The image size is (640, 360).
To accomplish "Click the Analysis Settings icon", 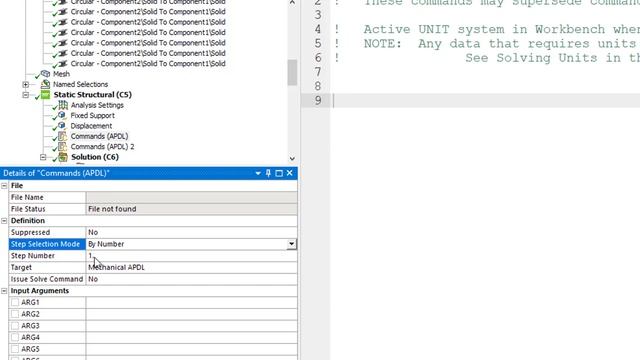I will click(x=63, y=105).
